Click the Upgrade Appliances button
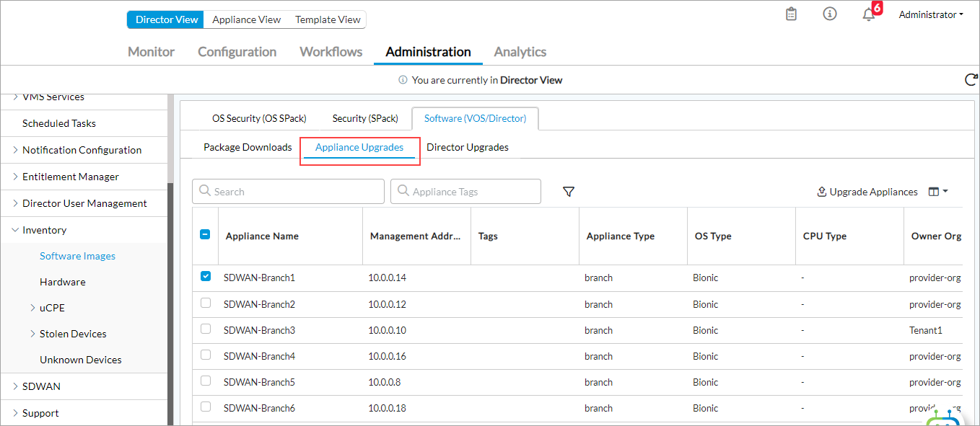This screenshot has width=980, height=426. pyautogui.click(x=867, y=192)
